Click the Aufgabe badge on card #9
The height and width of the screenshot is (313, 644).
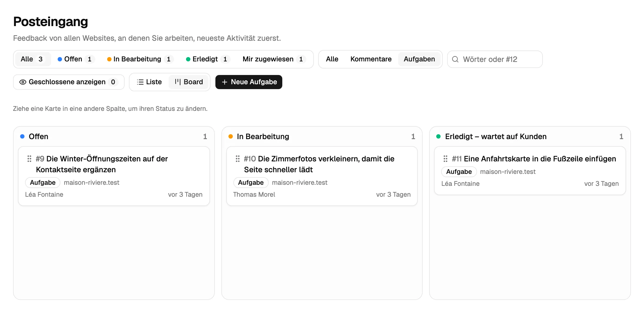coord(43,183)
